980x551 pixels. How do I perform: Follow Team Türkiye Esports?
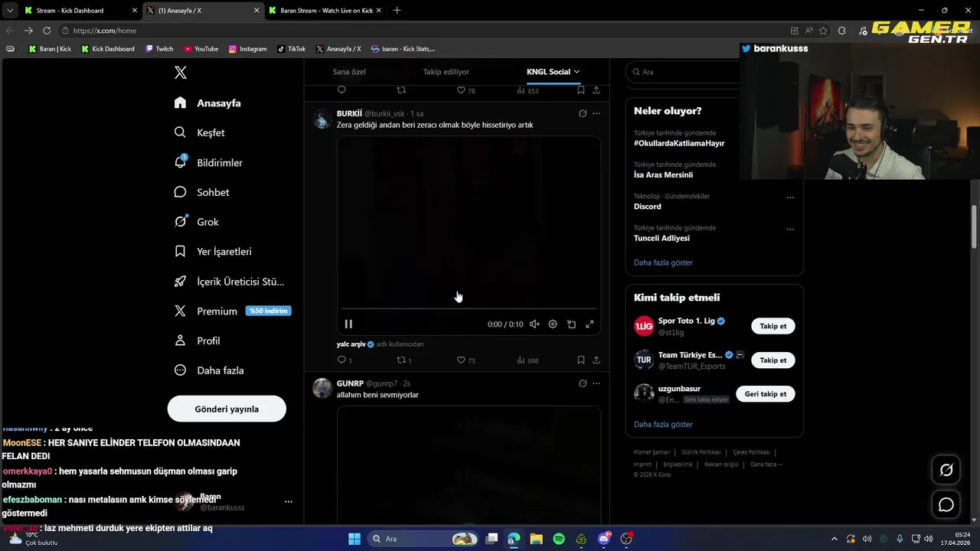(x=773, y=360)
